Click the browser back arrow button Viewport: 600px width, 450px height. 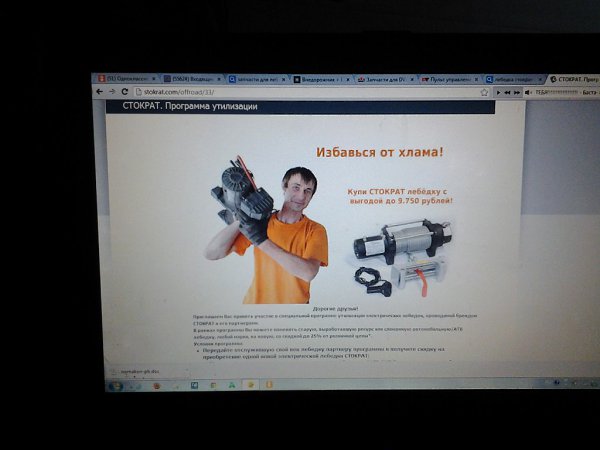pos(99,91)
